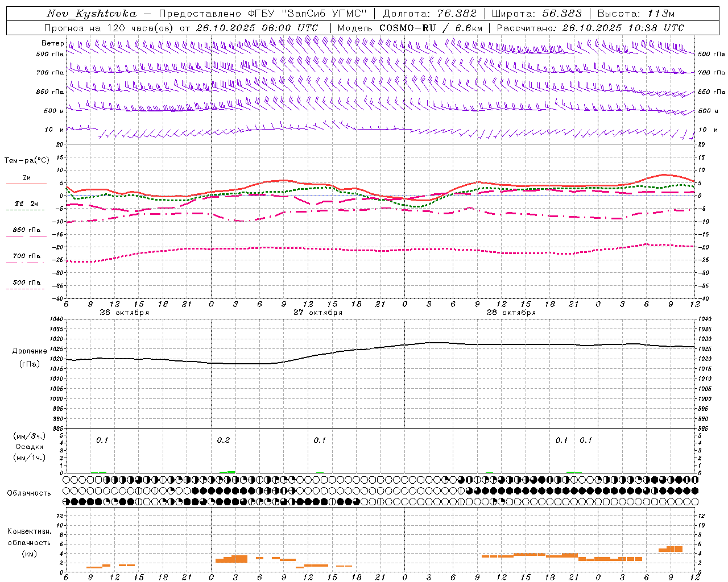Click the 26 октября date label
Screen dimensions: 728x582
coord(125,313)
